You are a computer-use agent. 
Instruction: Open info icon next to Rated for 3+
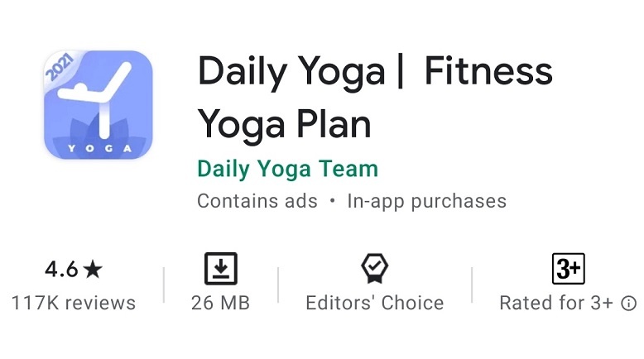click(629, 304)
